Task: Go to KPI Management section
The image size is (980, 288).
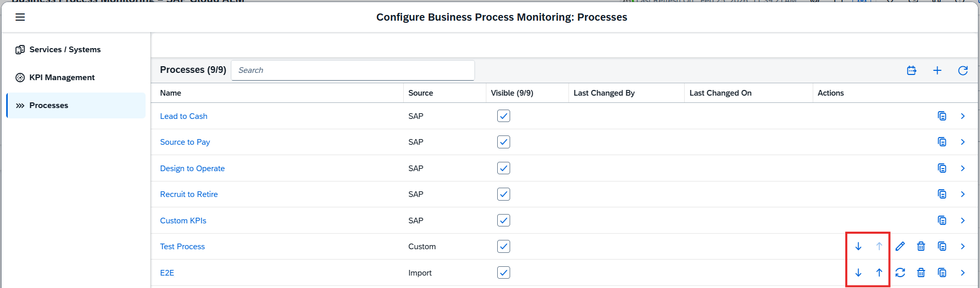Action: pos(62,77)
